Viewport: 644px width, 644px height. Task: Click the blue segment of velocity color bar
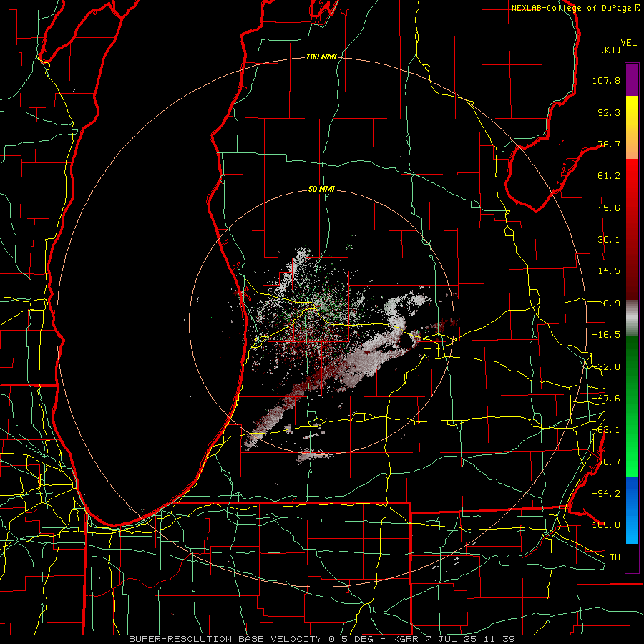(632, 510)
